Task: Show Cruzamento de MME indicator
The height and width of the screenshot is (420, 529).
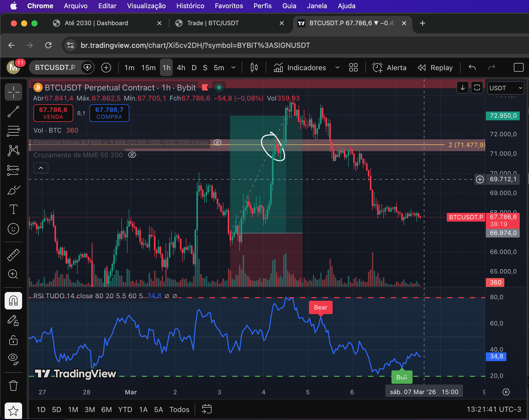Action: (x=132, y=155)
